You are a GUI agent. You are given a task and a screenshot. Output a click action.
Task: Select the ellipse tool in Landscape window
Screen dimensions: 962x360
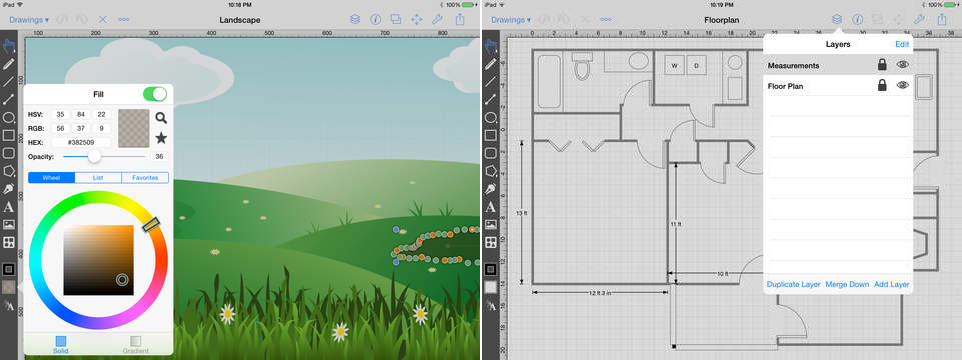click(x=9, y=117)
